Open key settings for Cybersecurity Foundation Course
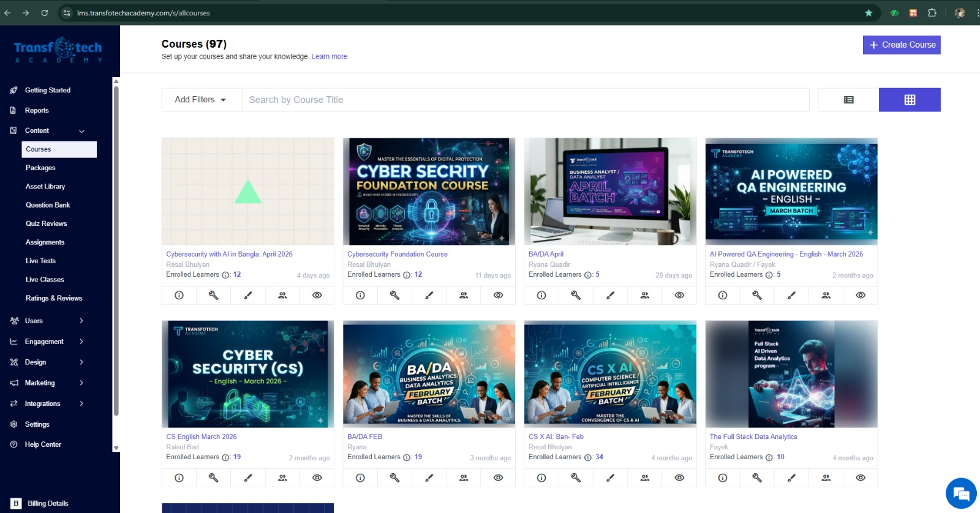Screen dimensions: 980x513 click(394, 295)
